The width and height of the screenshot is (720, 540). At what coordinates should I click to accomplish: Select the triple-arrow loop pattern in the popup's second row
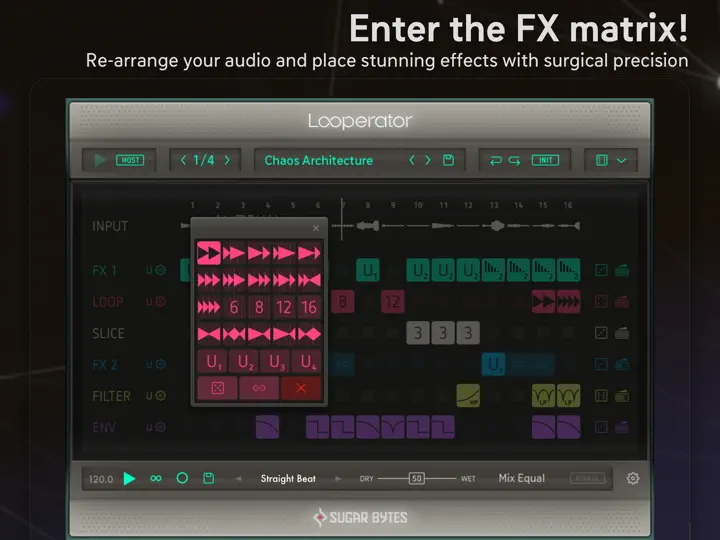point(209,280)
